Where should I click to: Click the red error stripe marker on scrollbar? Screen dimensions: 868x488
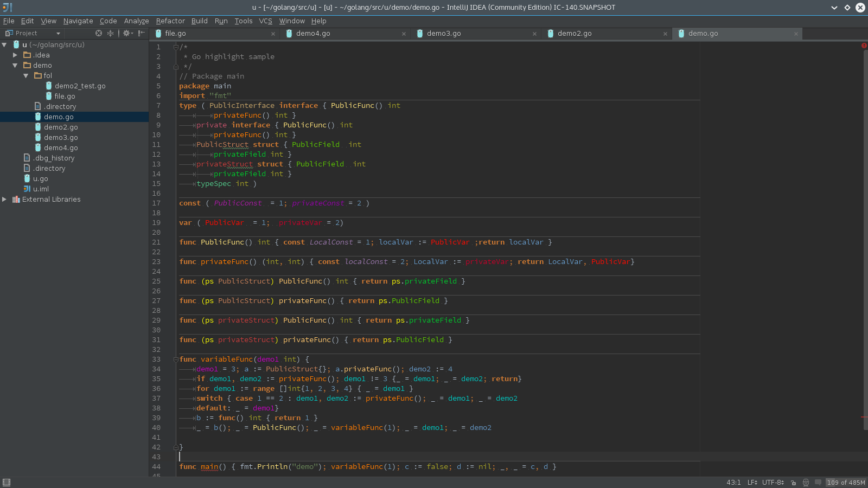pos(864,417)
